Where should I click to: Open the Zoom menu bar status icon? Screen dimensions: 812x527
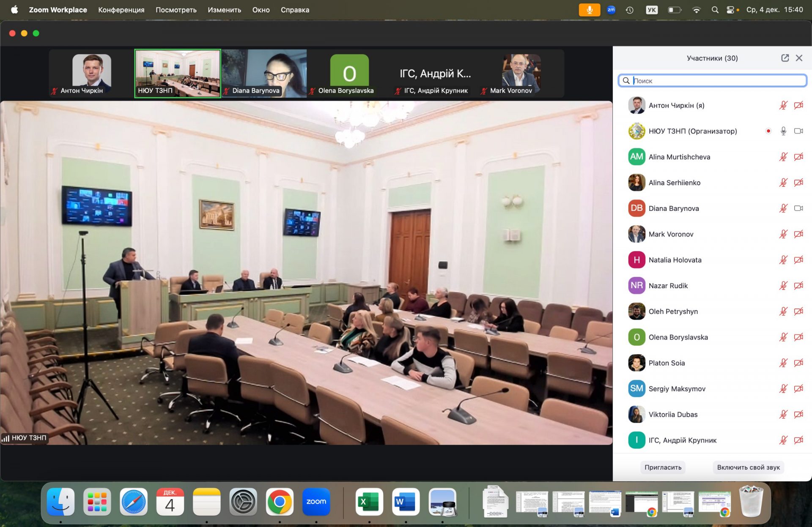611,10
